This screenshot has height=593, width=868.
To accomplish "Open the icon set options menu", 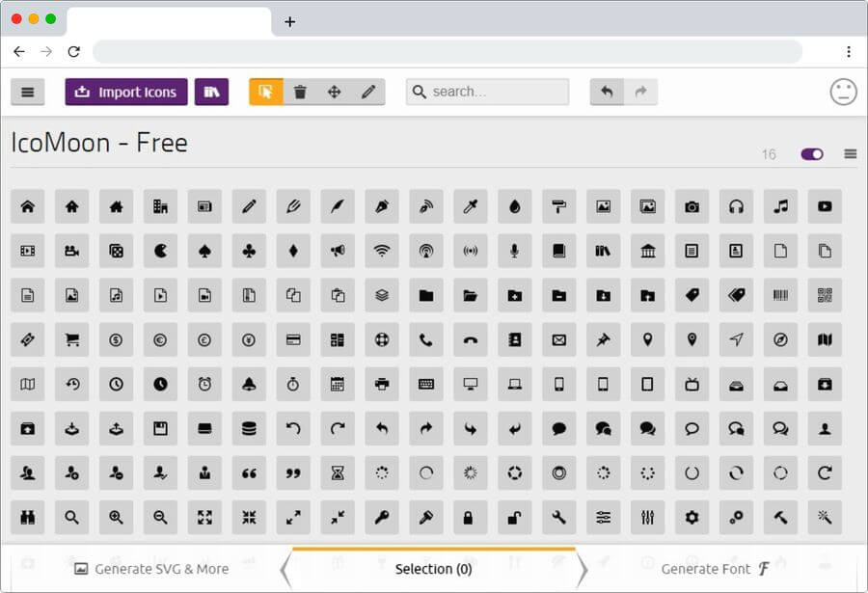I will click(851, 154).
